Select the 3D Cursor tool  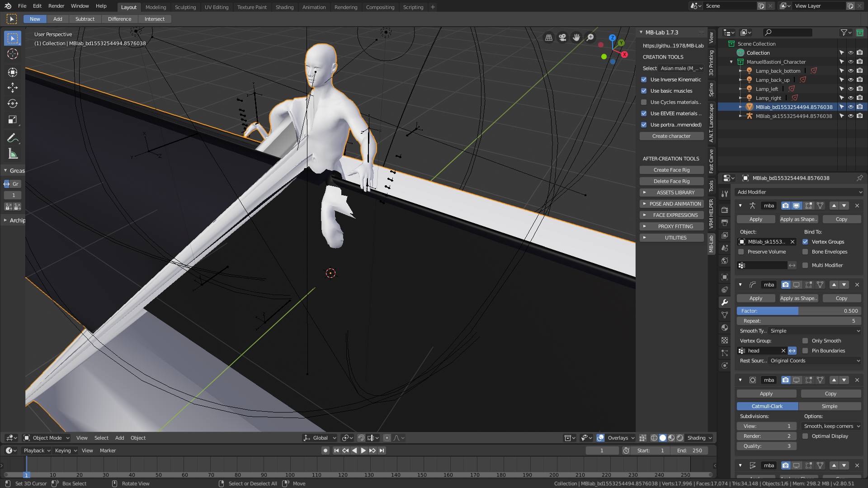coord(13,54)
